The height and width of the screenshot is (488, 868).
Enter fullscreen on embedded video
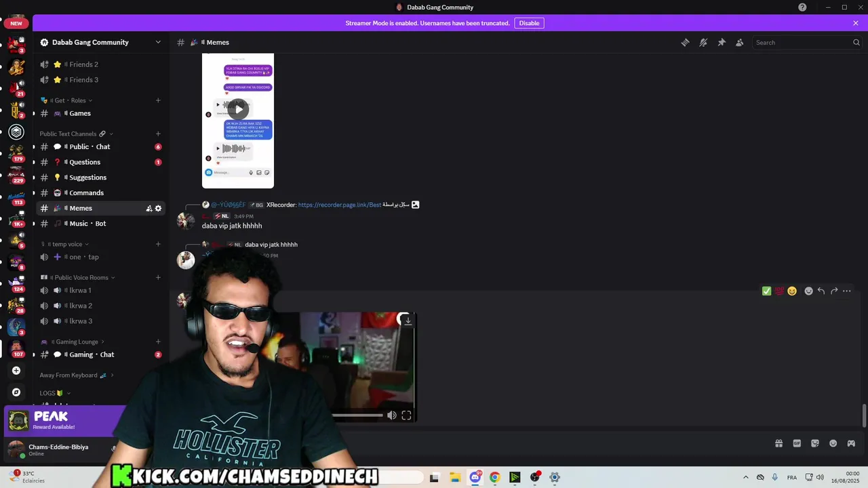[406, 415]
